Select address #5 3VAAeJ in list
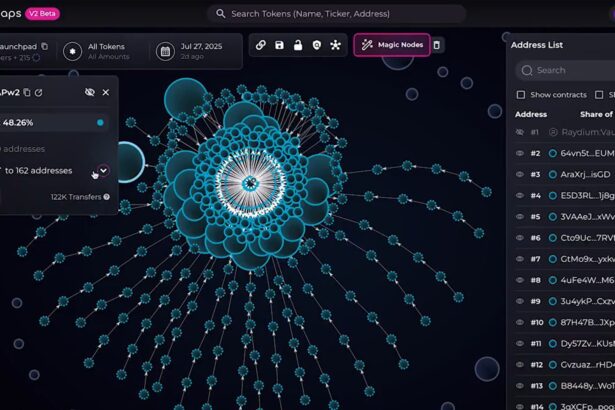This screenshot has width=615, height=410. (x=586, y=216)
